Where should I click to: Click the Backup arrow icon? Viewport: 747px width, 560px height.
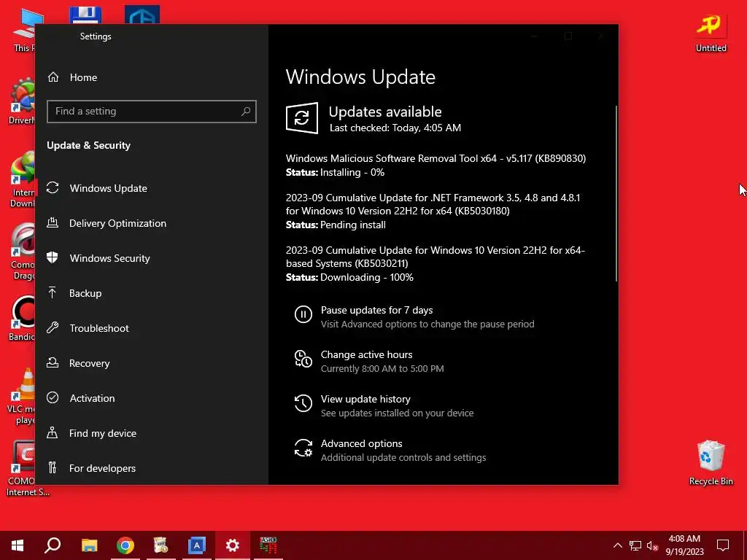pos(53,293)
